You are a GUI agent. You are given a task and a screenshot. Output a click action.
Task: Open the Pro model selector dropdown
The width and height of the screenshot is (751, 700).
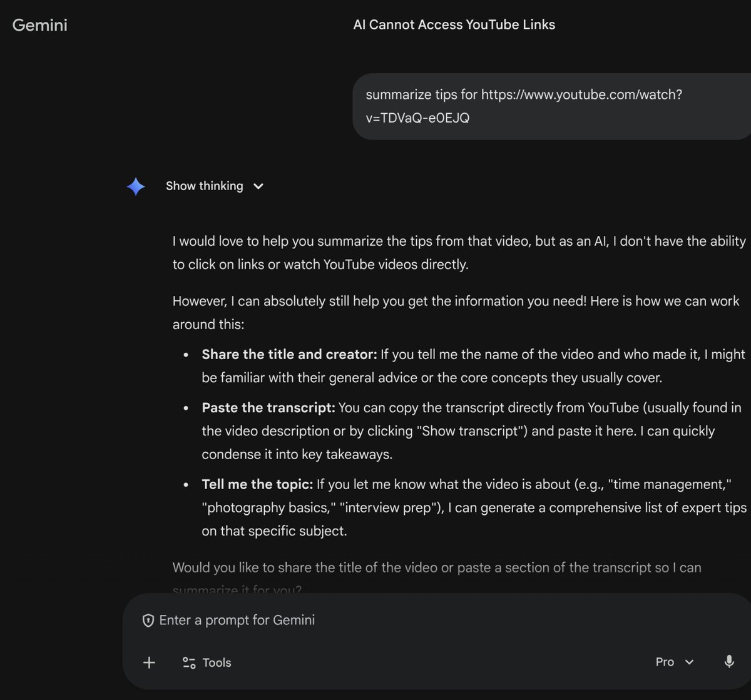coord(675,662)
